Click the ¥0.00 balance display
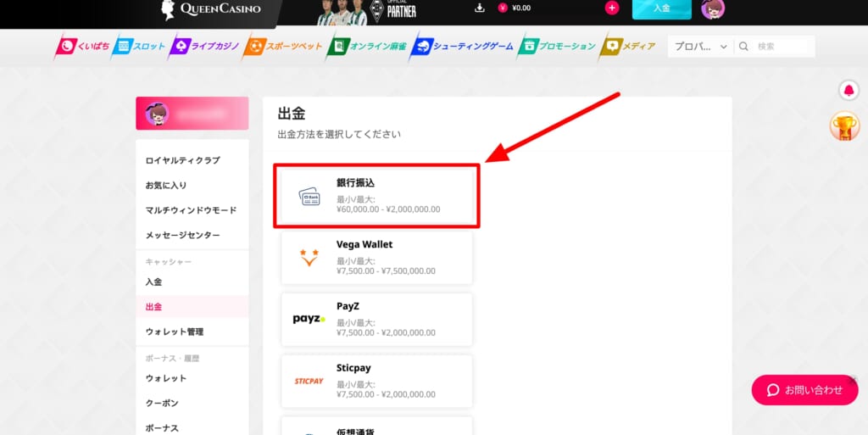Screen dimensions: 868x435 coord(521,8)
